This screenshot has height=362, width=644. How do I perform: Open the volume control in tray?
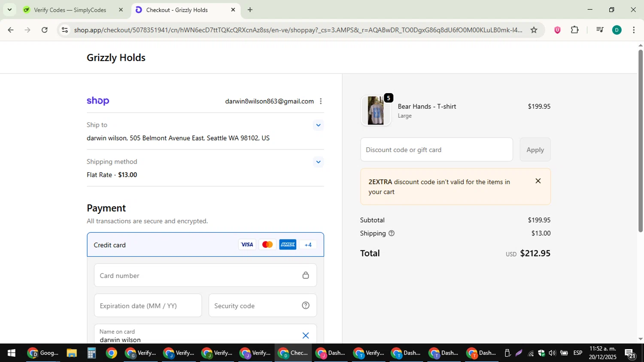(x=552, y=353)
